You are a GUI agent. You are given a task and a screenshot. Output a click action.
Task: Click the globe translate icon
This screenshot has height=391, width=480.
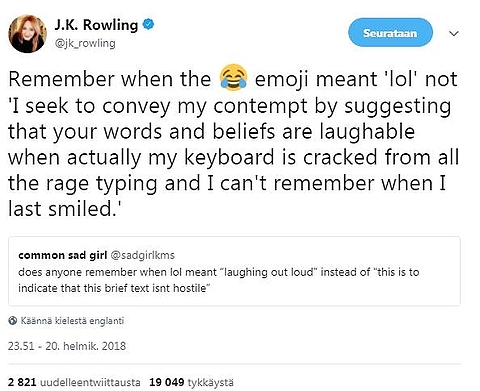(13, 321)
